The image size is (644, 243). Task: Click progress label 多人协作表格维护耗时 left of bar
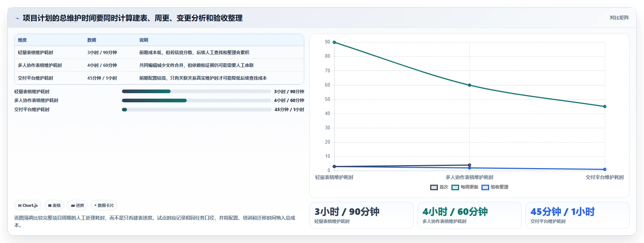tap(36, 100)
